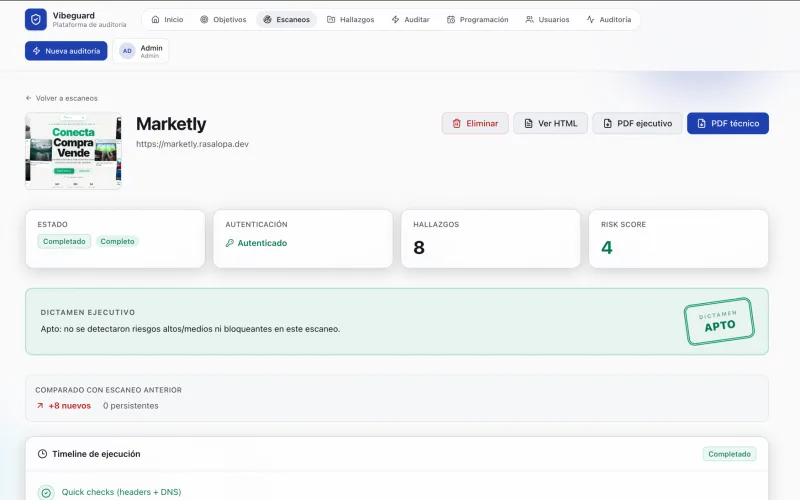Follow the Volver a escaneos link

[x=62, y=98]
